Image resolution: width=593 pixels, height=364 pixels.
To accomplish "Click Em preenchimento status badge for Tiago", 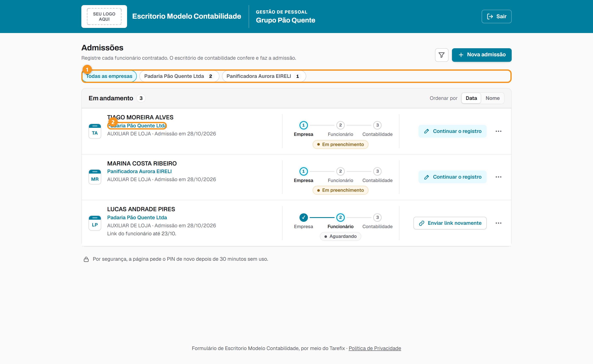I will pos(340,145).
